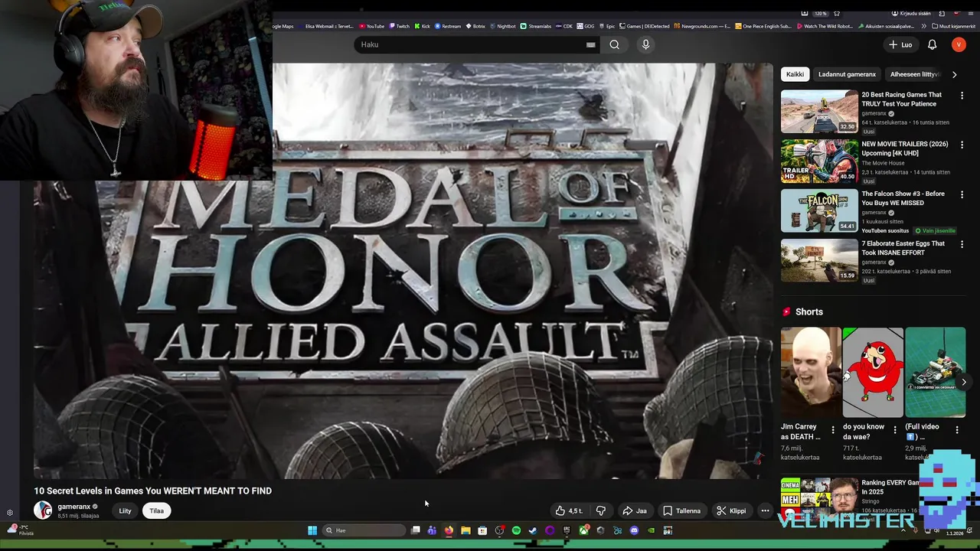This screenshot has width=980, height=551.
Task: Open YouTube notifications bell
Action: coord(932,44)
